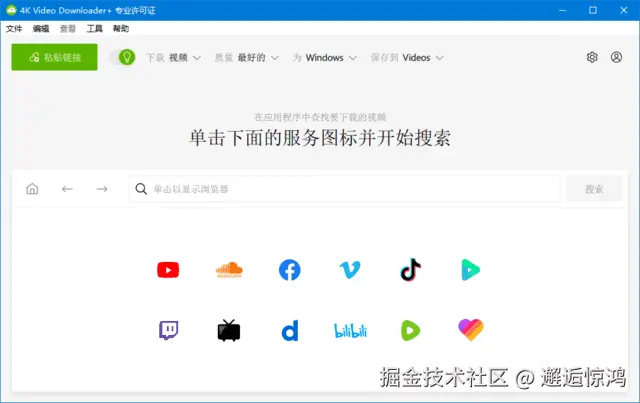Open the 帮助 menu
This screenshot has width=640, height=403.
tap(121, 29)
